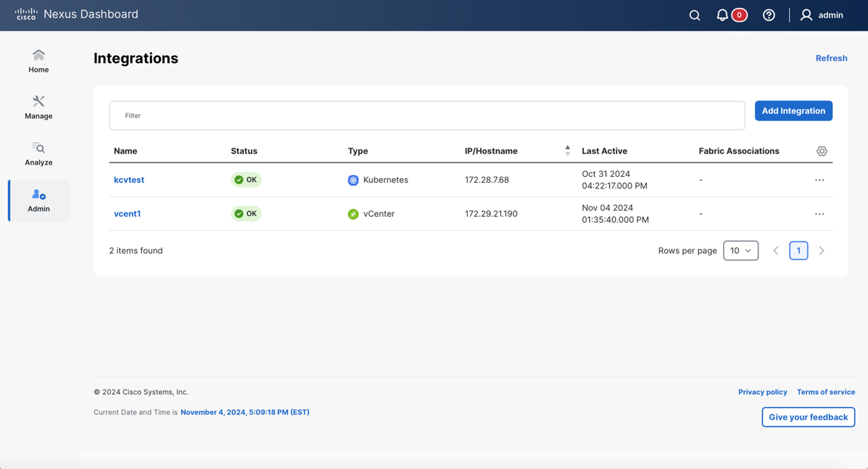
Task: Go to the next page arrow
Action: coord(822,250)
